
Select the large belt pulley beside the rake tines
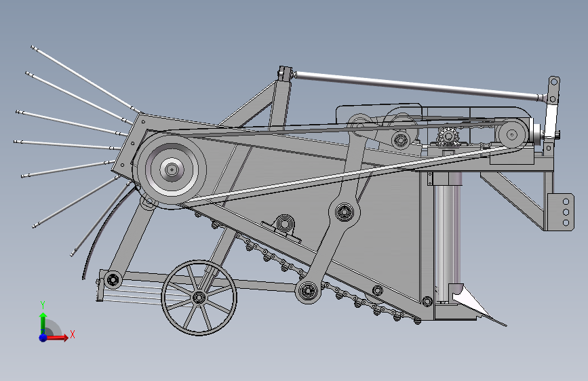point(172,169)
